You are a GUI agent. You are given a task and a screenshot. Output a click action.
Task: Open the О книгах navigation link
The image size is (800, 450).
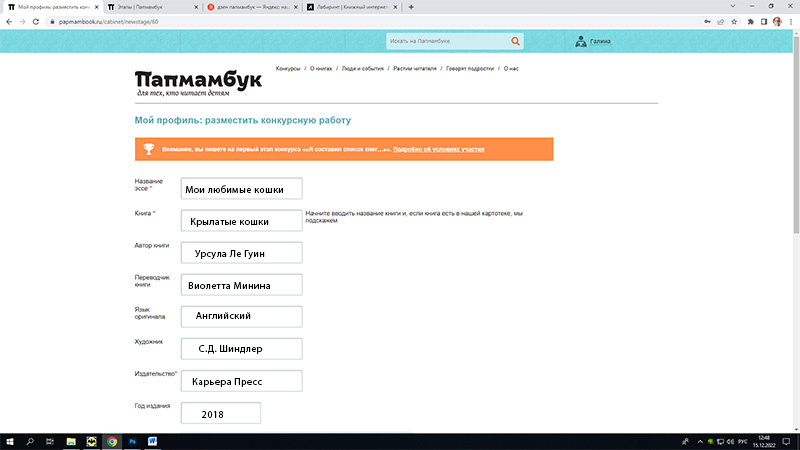pyautogui.click(x=321, y=69)
